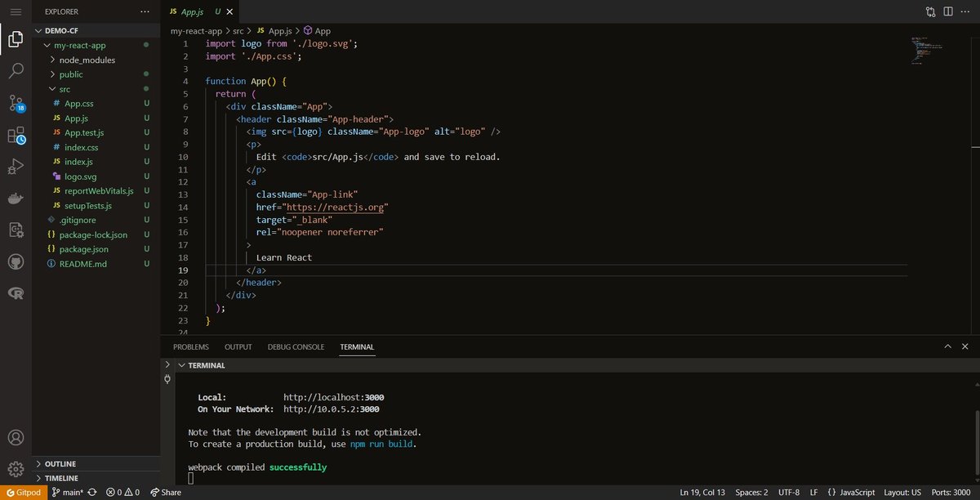Select the TERMINAL panel tab
Viewport: 980px width, 500px height.
(x=357, y=347)
